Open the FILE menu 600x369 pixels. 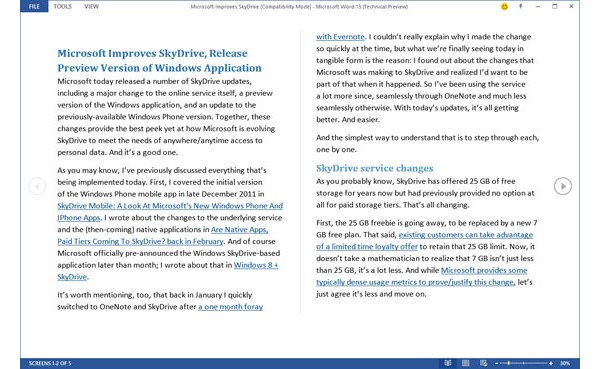[x=34, y=6]
